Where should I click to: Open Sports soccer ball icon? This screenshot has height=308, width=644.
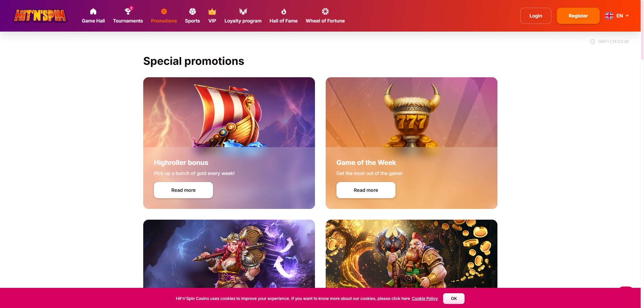(x=193, y=11)
